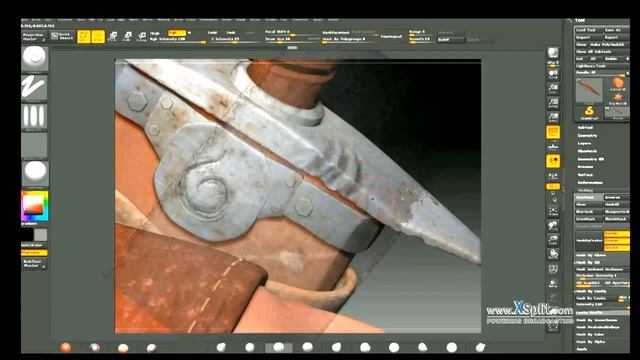The image size is (640, 360).
Task: Select the Move transform mode in top shelf
Action: point(113,36)
